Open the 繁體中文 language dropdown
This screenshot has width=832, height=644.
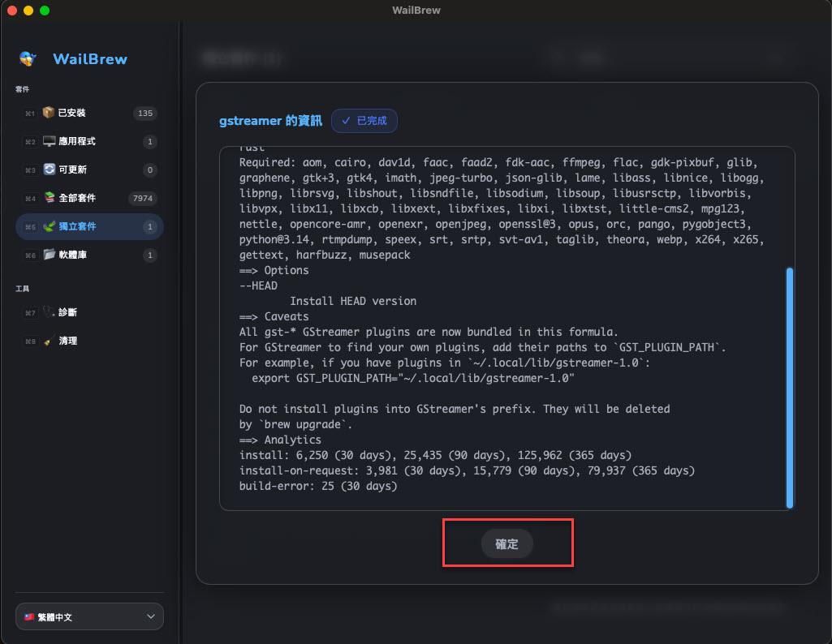pyautogui.click(x=89, y=617)
